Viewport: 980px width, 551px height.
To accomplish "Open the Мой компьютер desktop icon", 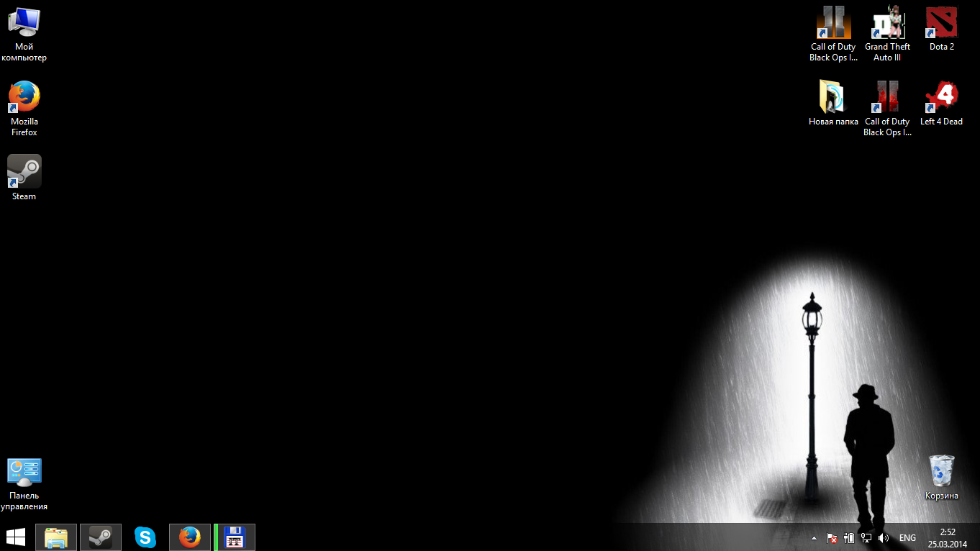I will pos(24,34).
